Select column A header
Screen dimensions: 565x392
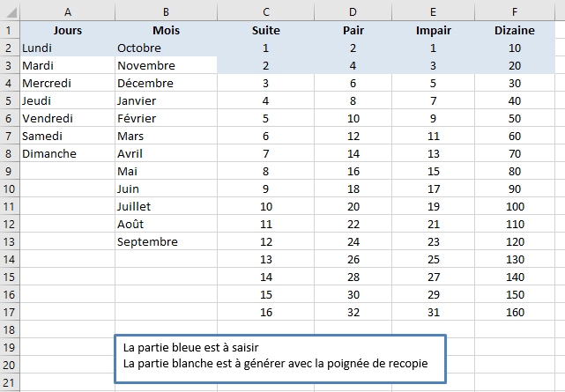68,11
